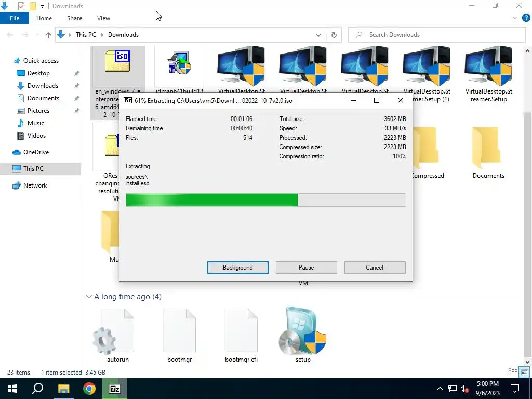Select Videos in navigation pane
Viewport: 532px width, 399px height.
pos(36,136)
